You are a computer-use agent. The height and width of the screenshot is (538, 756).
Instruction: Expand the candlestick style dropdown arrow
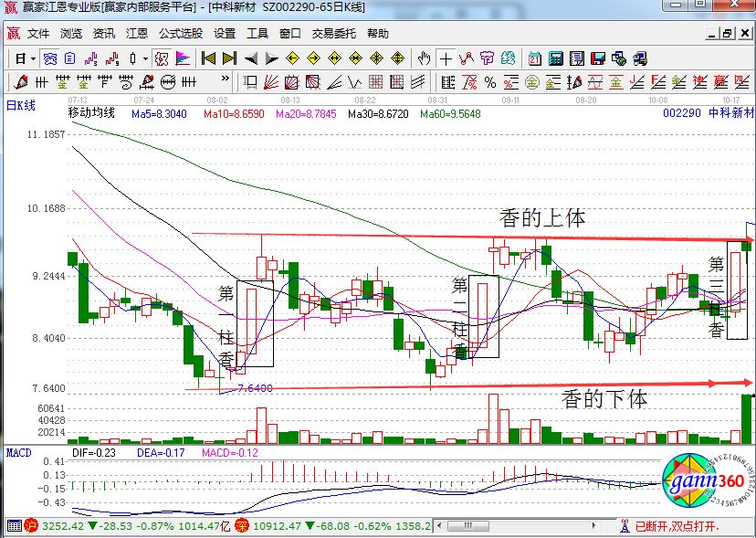(x=146, y=58)
